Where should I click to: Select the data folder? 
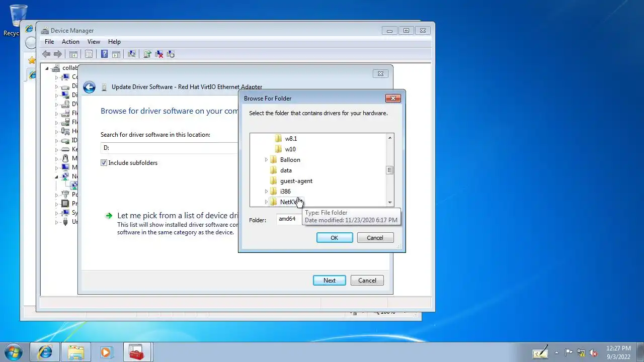[x=286, y=170]
